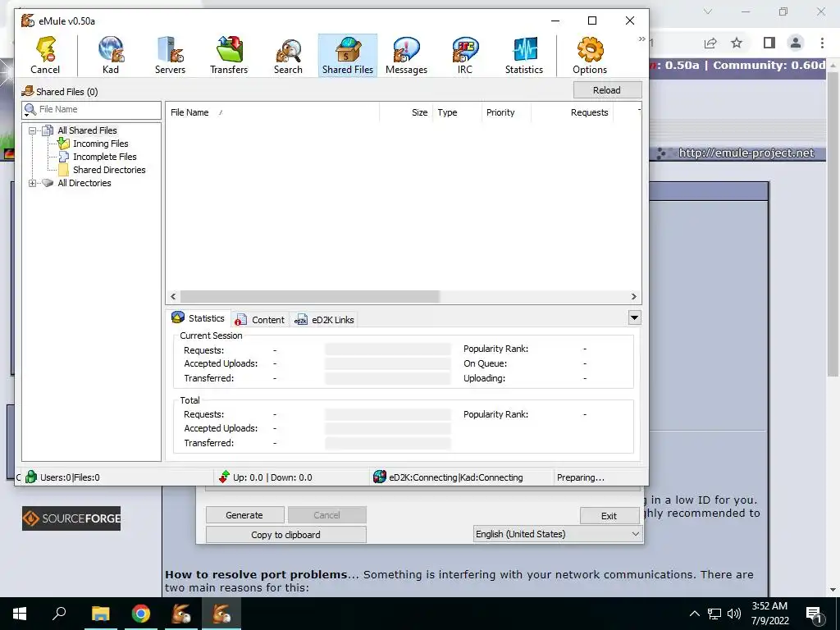The height and width of the screenshot is (630, 840).
Task: Click the Cancel lightning icon in eMule toolbar
Action: click(x=46, y=55)
